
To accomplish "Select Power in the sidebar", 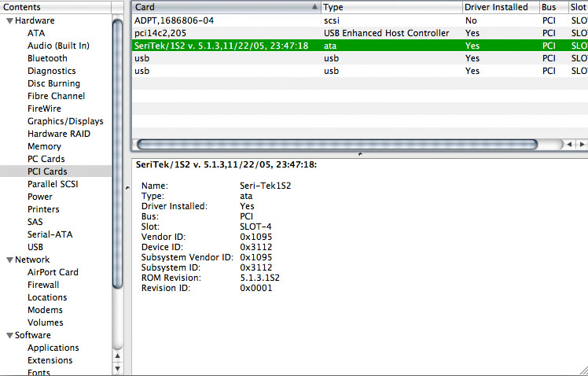I will (x=40, y=197).
